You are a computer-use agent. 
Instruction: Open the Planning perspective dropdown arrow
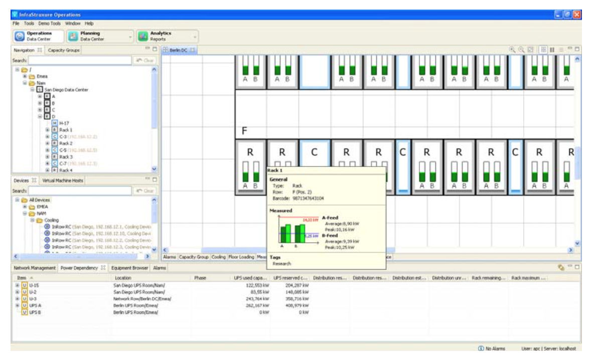coord(130,37)
